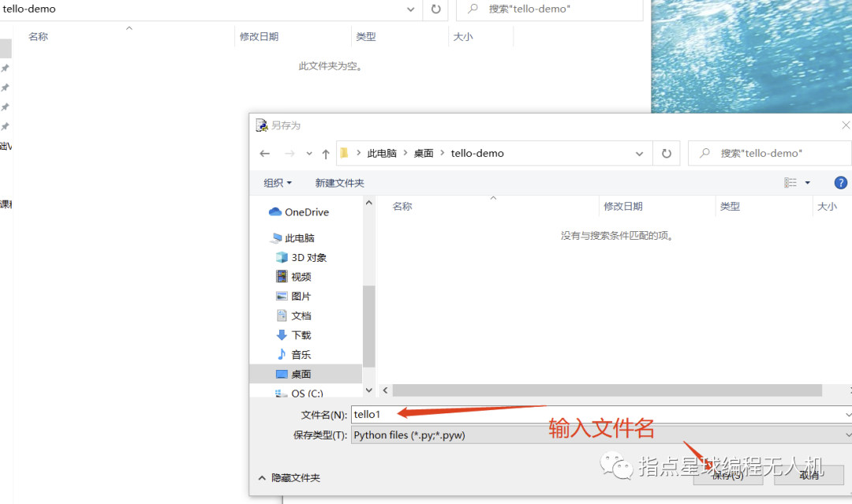Go back in Save As dialog
Screen dimensions: 852x504
coord(264,154)
